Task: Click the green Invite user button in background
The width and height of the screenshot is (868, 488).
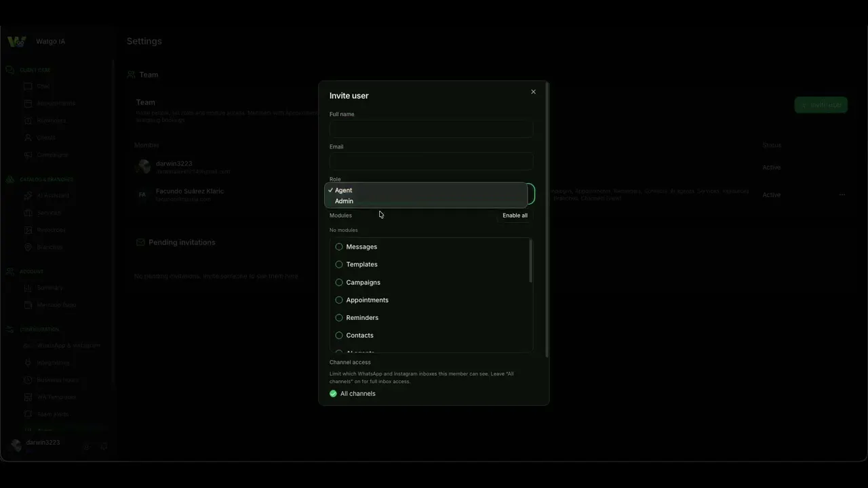Action: 821,105
